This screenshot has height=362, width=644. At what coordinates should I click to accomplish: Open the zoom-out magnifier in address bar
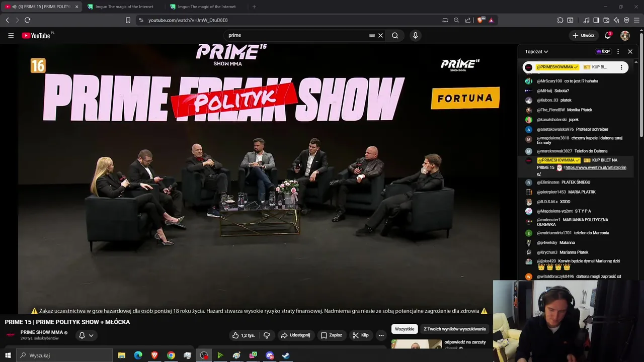pyautogui.click(x=456, y=20)
